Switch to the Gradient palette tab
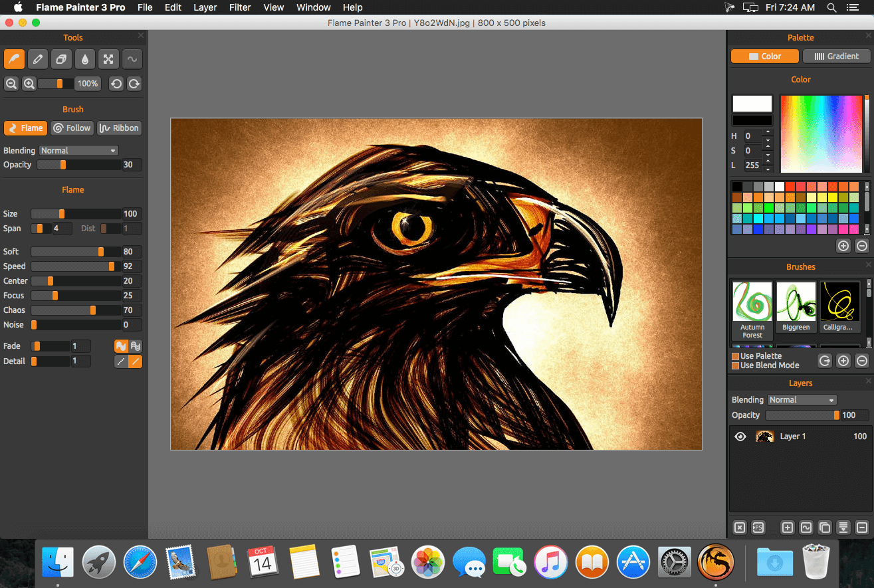 [x=837, y=56]
